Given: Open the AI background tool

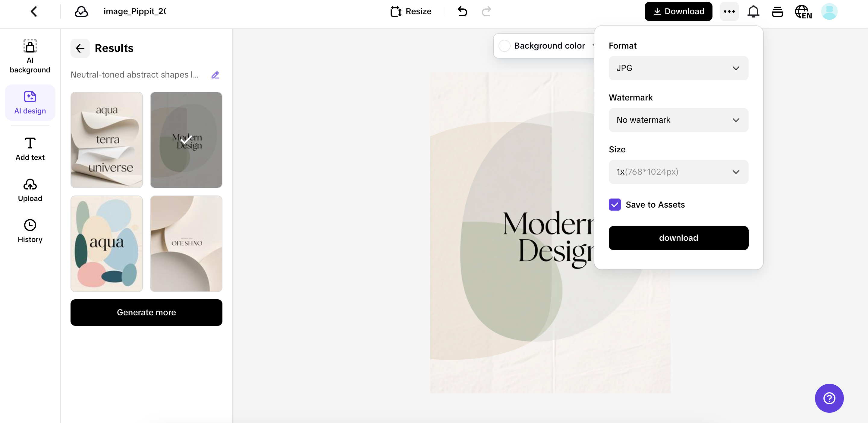Looking at the screenshot, I should [x=30, y=56].
